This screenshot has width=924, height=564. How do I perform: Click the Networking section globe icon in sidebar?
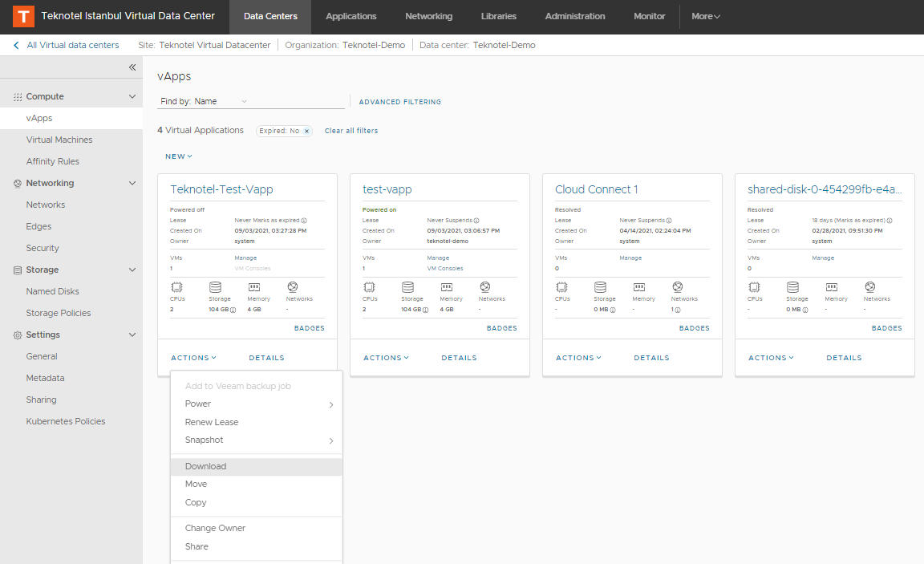18,183
